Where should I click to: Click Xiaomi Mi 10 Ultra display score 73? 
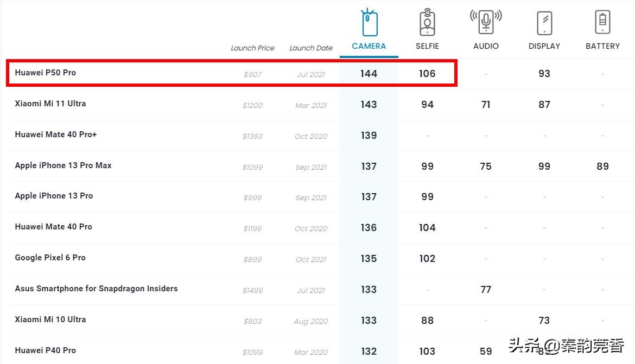pyautogui.click(x=544, y=320)
